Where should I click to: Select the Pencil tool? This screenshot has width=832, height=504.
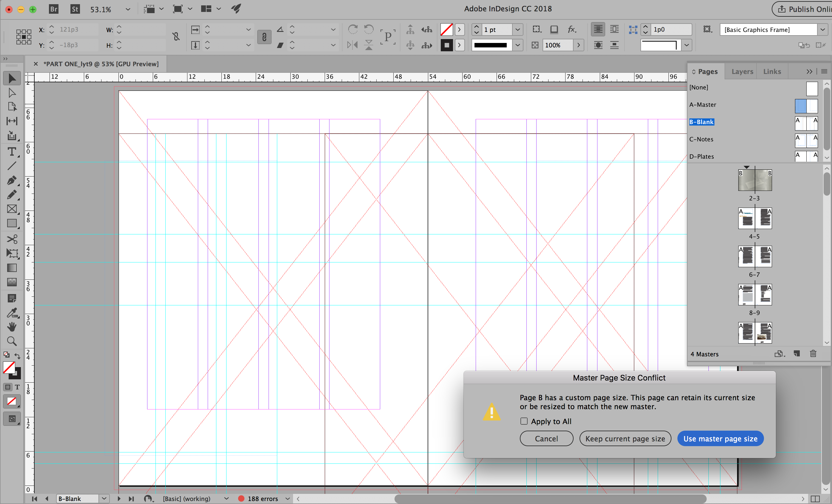click(12, 195)
